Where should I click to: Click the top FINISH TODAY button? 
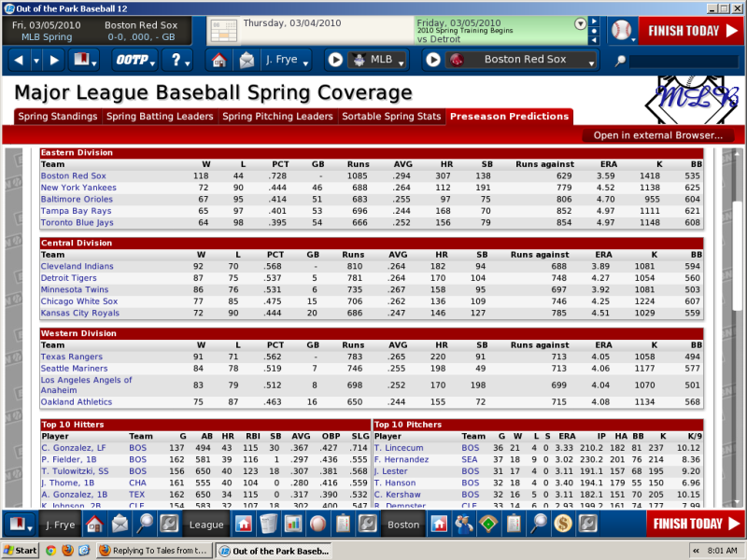[691, 31]
